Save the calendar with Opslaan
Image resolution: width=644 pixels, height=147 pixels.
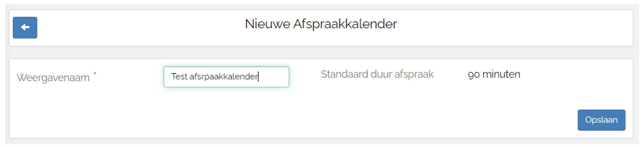(601, 120)
